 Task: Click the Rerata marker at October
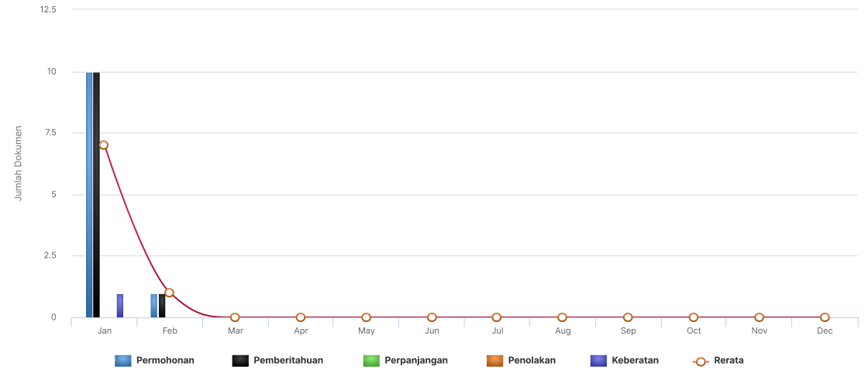click(694, 317)
